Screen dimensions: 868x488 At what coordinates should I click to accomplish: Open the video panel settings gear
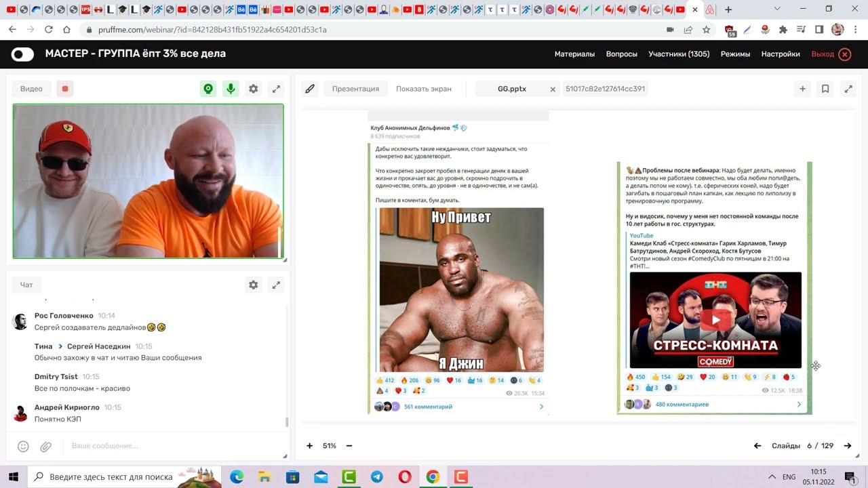[253, 89]
